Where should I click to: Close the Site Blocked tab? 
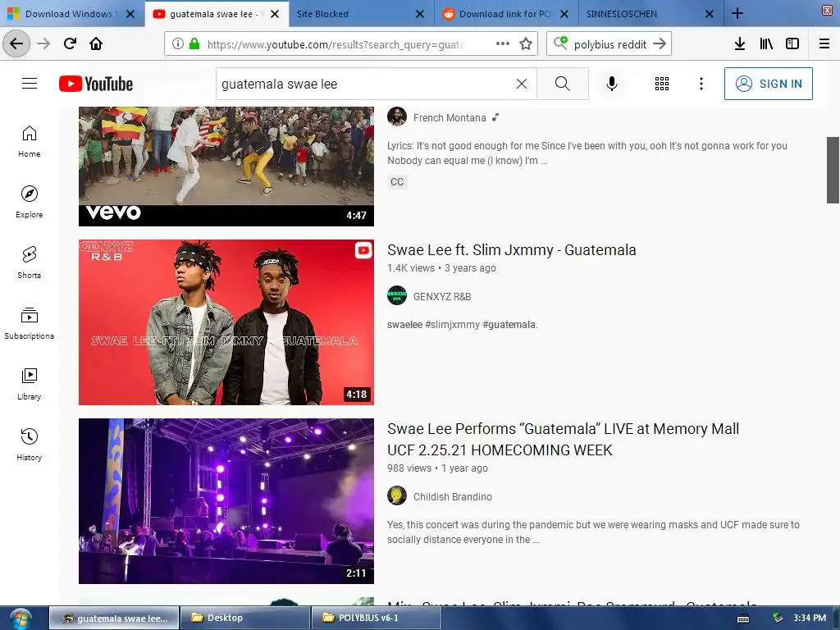419,14
